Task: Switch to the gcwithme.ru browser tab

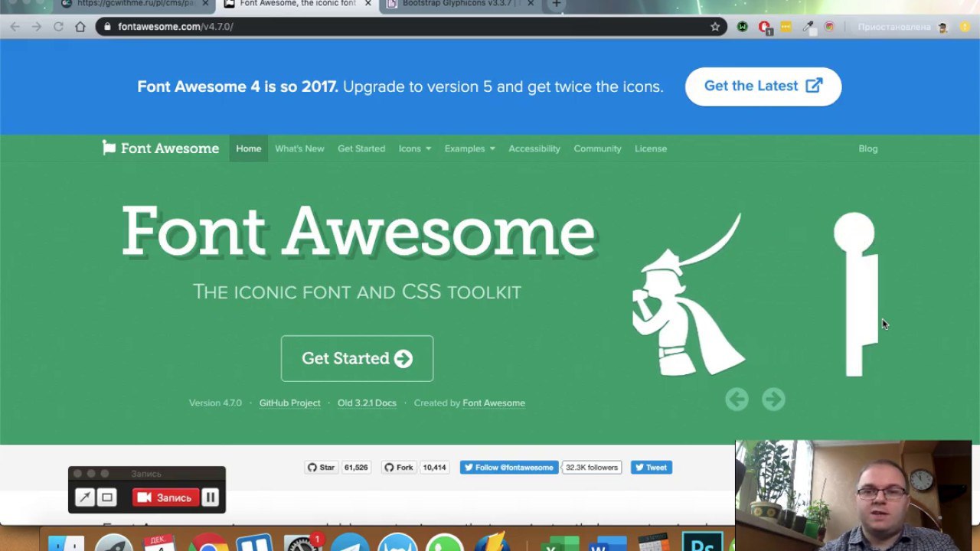Action: 135,4
